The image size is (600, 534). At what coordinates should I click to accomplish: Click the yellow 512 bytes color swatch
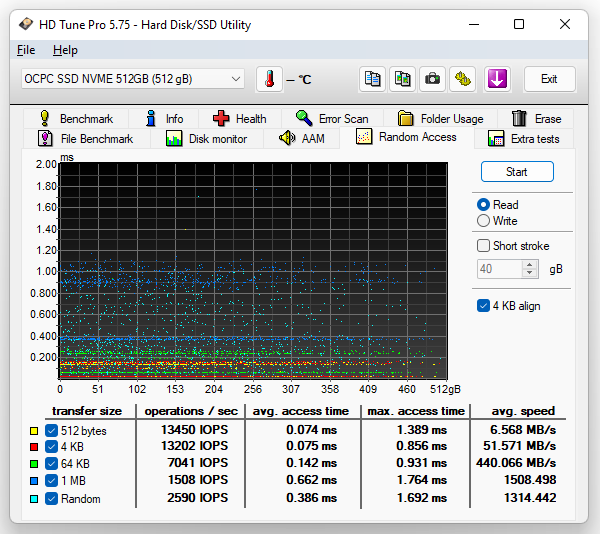(34, 431)
